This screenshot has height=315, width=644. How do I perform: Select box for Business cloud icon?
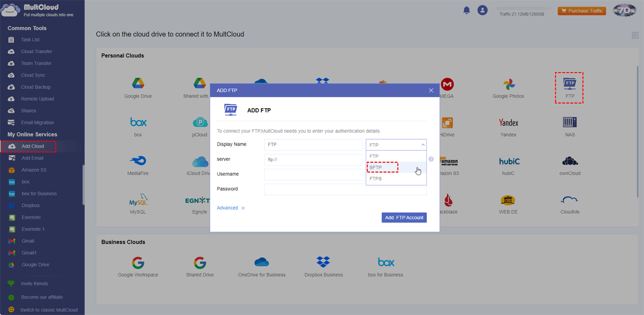point(386,262)
